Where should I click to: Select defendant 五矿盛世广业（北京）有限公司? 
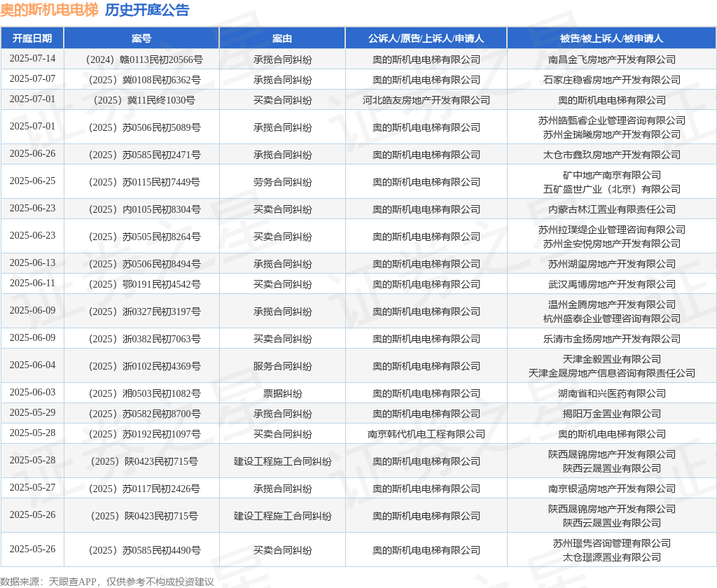coord(612,189)
